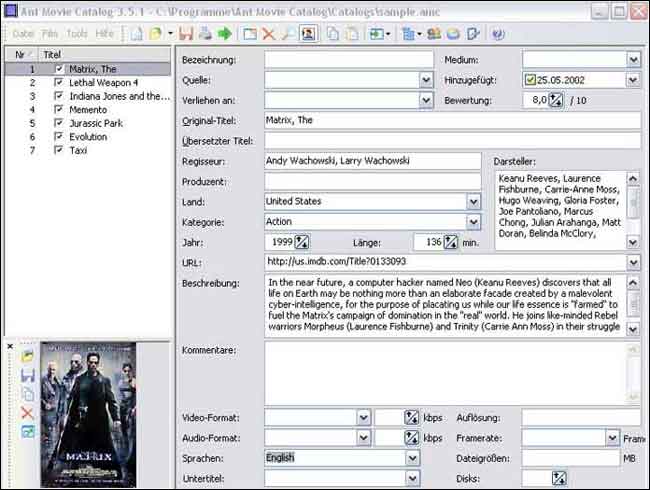Open the Datei menu
650x490 pixels.
23,34
